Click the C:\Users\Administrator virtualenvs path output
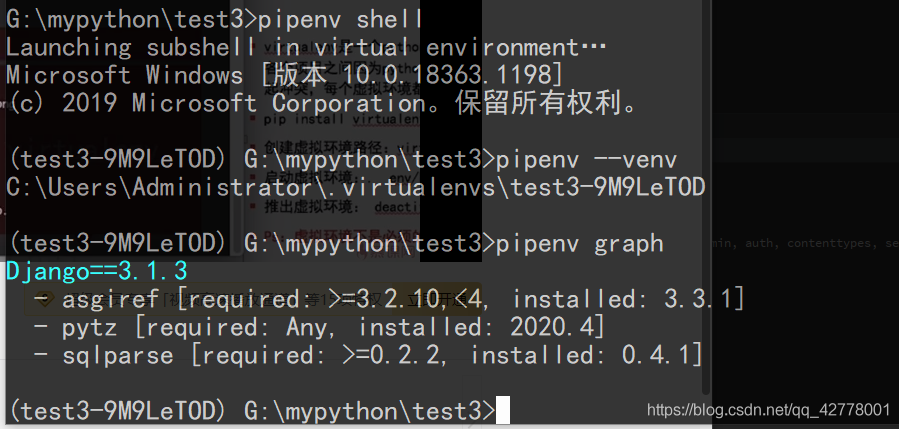Viewport: 899px width, 429px height. (x=355, y=187)
